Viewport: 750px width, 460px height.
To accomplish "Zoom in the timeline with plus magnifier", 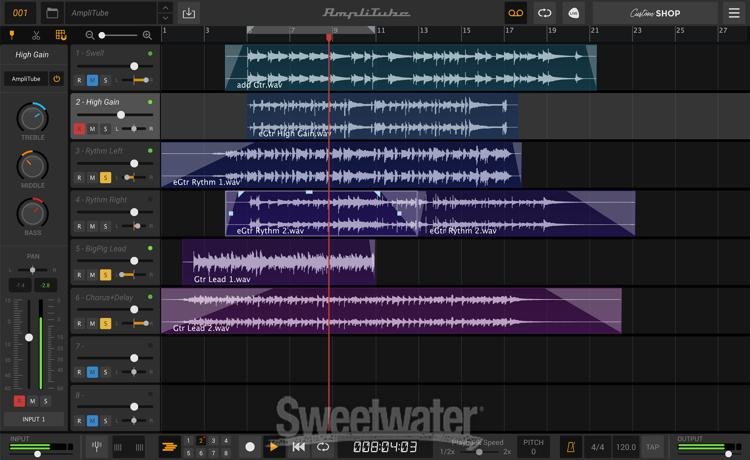I will coord(147,35).
